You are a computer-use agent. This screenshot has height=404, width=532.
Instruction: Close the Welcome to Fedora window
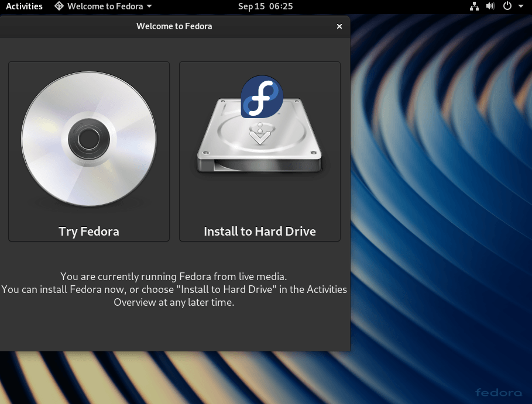click(339, 26)
